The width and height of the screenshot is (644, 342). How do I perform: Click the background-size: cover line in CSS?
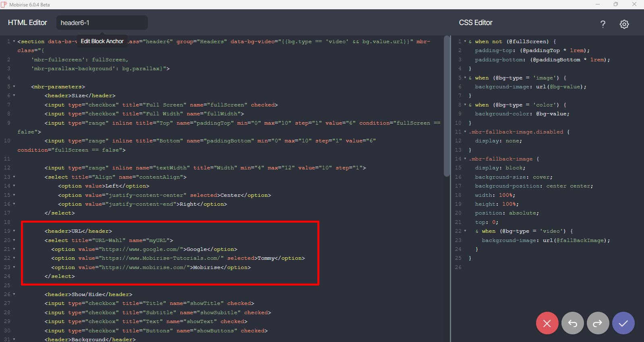coord(514,177)
